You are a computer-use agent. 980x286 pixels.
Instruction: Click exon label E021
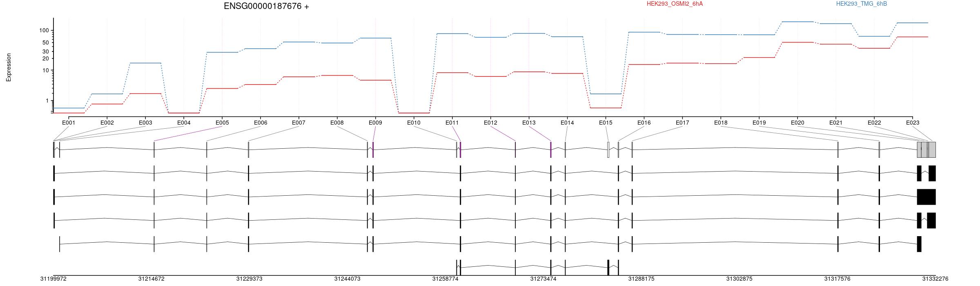[836, 123]
